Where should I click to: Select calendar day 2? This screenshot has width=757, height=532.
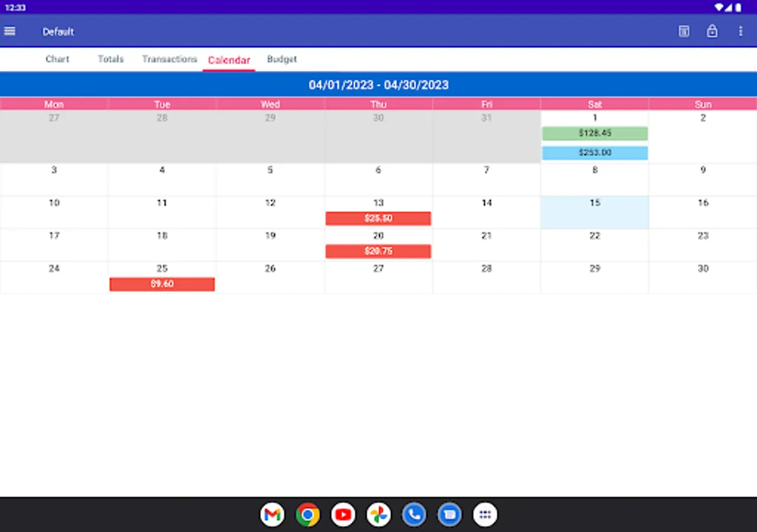click(703, 137)
